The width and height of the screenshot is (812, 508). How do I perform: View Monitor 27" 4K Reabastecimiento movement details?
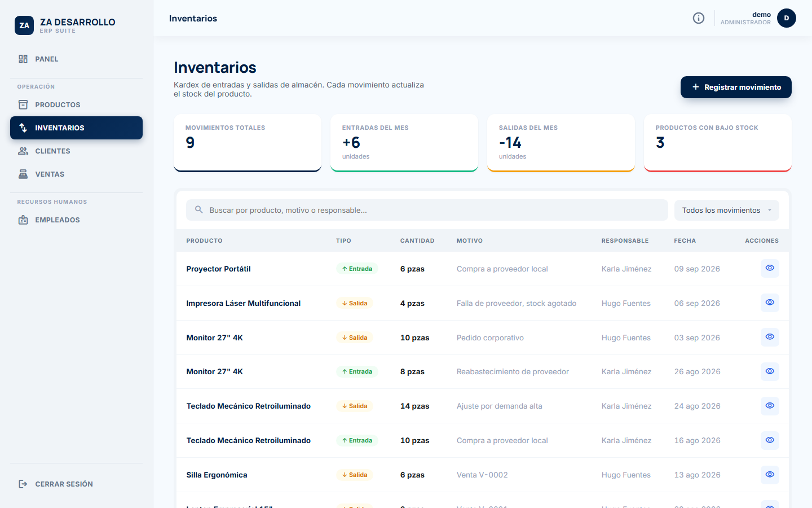click(770, 371)
